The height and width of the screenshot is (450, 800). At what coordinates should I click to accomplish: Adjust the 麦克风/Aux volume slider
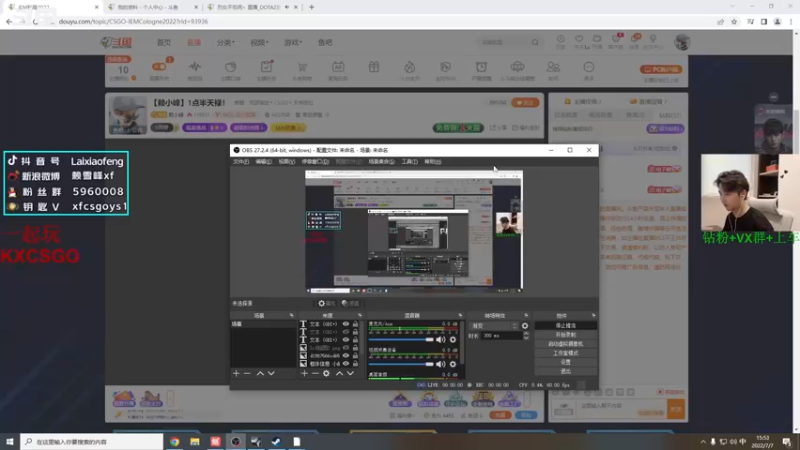click(401, 340)
